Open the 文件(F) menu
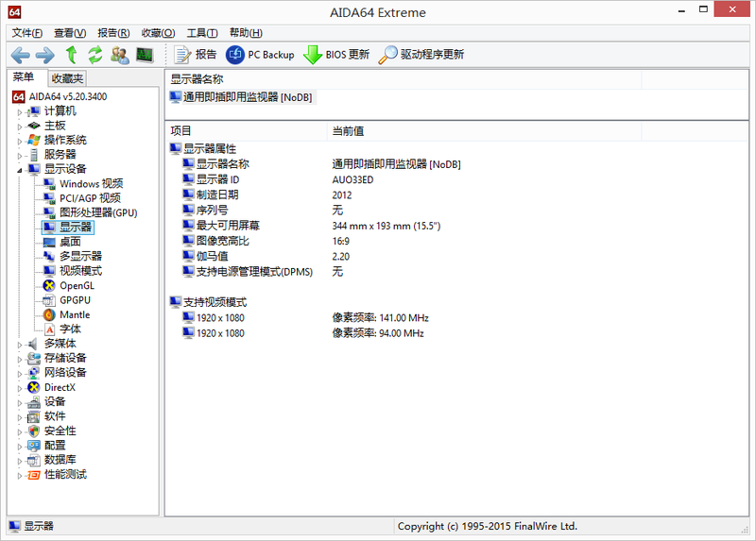This screenshot has width=756, height=541. [27, 33]
